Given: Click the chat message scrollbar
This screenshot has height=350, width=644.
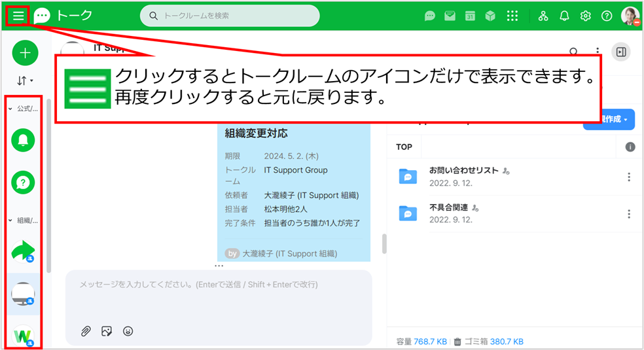Looking at the screenshot, I should pyautogui.click(x=384, y=243).
